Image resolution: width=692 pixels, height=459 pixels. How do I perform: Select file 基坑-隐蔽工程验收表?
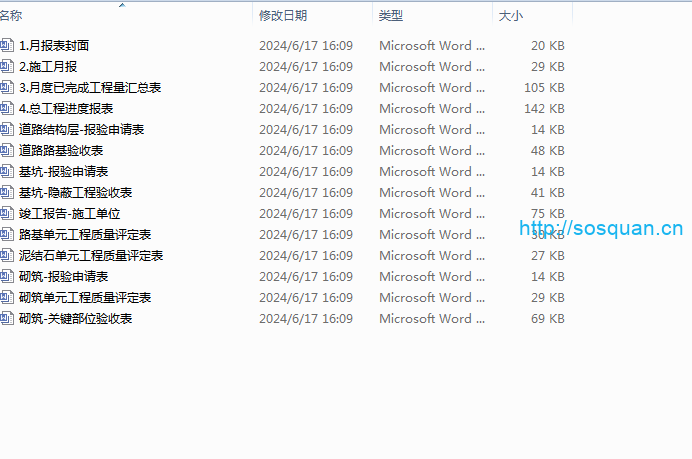click(x=75, y=192)
